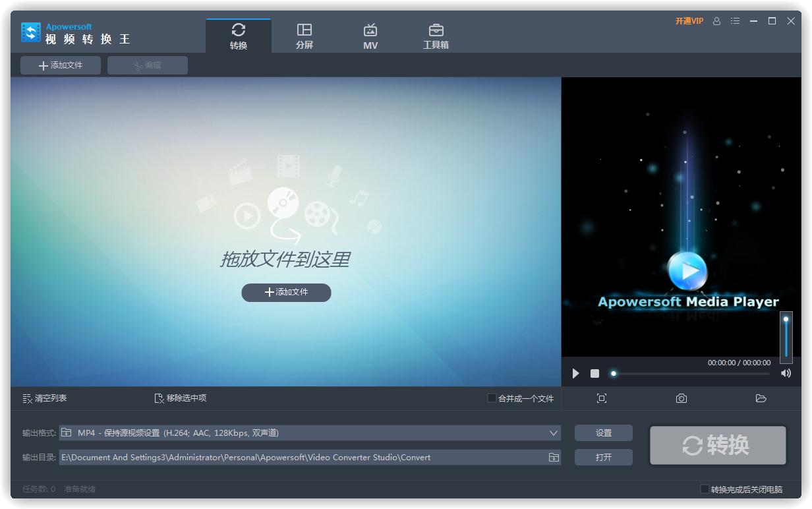
Task: Open the 工具箱 toolbox tab
Action: click(436, 35)
